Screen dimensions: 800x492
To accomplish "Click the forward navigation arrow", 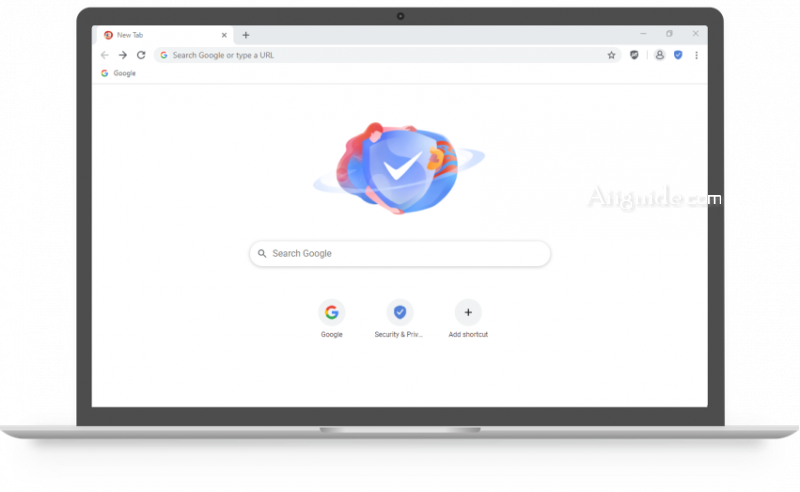I will tap(123, 55).
